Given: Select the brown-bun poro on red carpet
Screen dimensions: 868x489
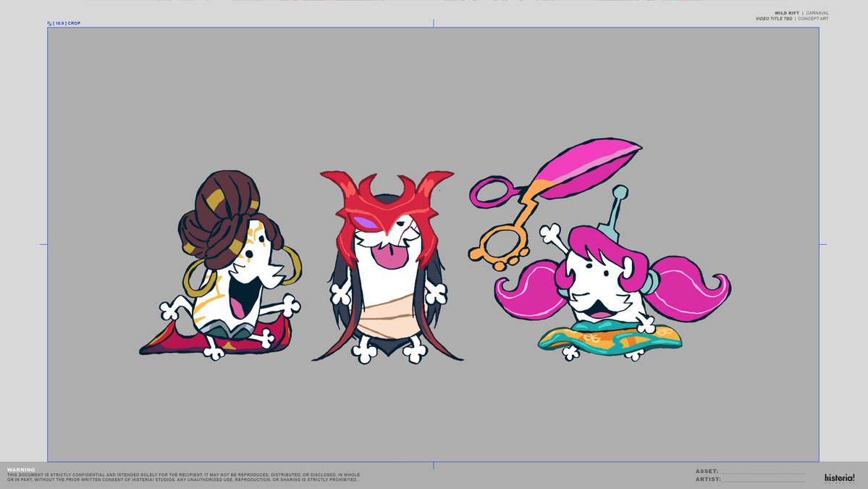Looking at the screenshot, I should tap(220, 265).
